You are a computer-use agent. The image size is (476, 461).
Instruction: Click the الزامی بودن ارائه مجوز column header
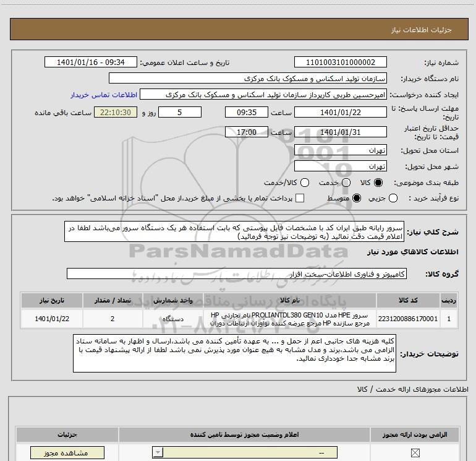click(x=415, y=434)
